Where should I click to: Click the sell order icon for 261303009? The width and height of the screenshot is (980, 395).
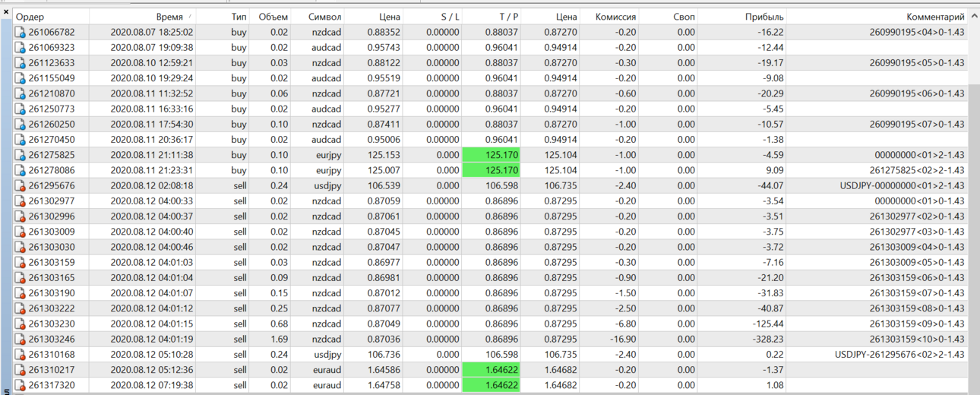click(21, 232)
